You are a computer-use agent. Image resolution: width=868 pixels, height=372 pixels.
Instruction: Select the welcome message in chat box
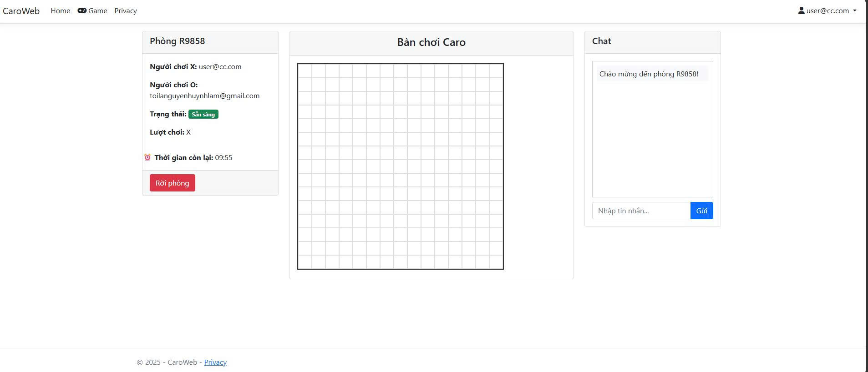point(649,74)
